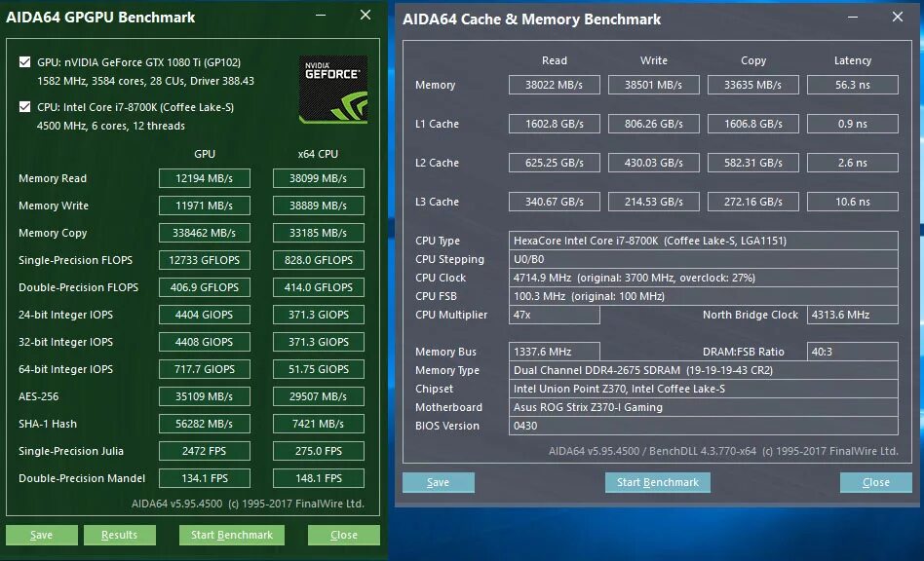Click Save in the Cache & Memory Benchmark window

439,482
